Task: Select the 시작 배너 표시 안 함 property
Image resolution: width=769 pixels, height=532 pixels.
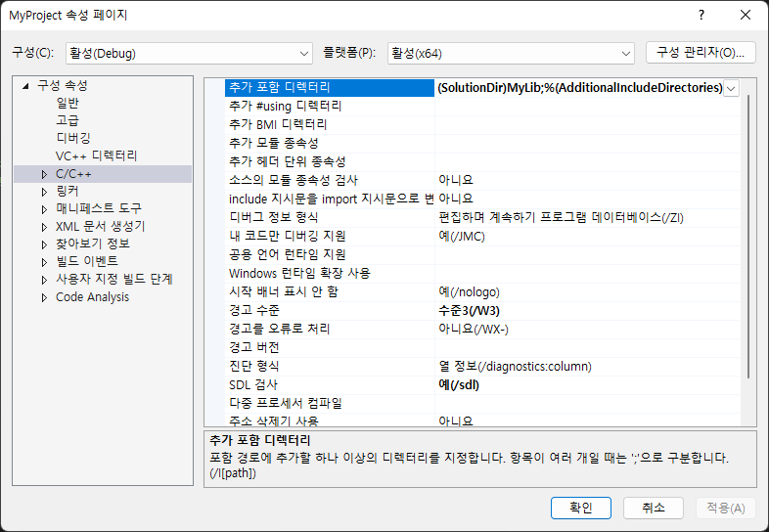Action: [330, 291]
